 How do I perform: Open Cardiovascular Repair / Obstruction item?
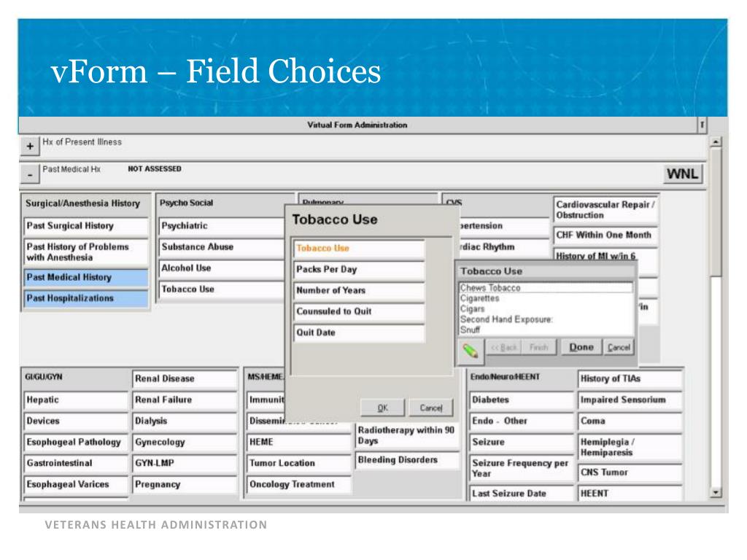605,209
